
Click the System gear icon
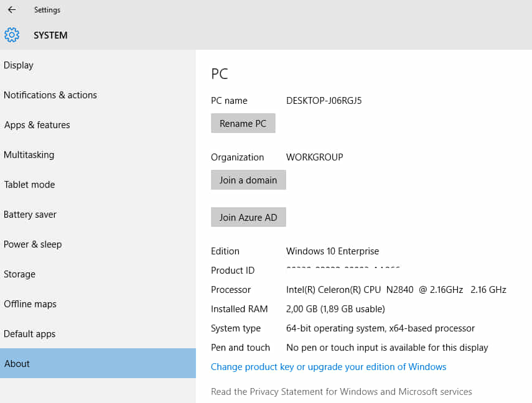pos(12,35)
